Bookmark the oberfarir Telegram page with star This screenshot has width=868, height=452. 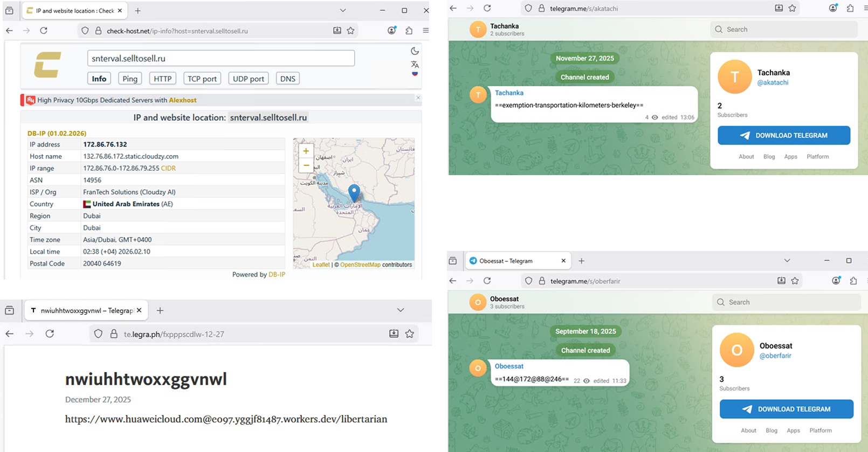(x=795, y=281)
